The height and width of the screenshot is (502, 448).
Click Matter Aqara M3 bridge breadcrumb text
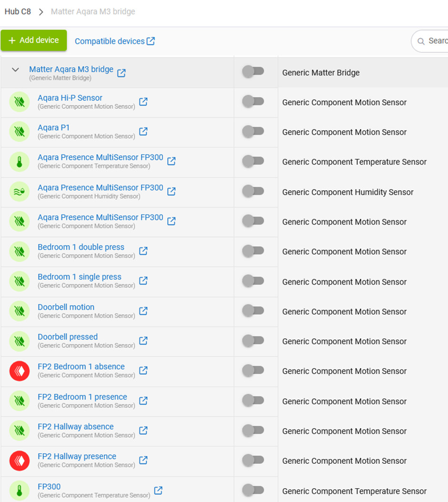[x=93, y=11]
